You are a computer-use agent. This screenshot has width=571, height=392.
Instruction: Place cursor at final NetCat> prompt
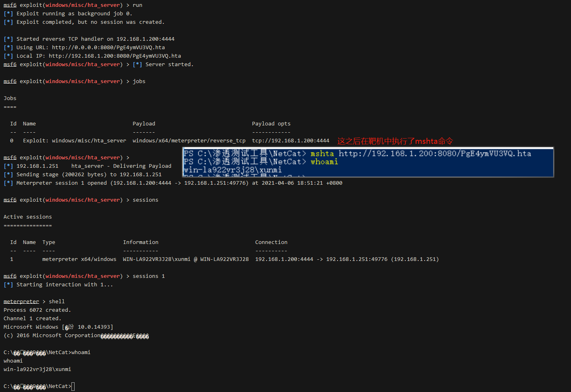73,386
